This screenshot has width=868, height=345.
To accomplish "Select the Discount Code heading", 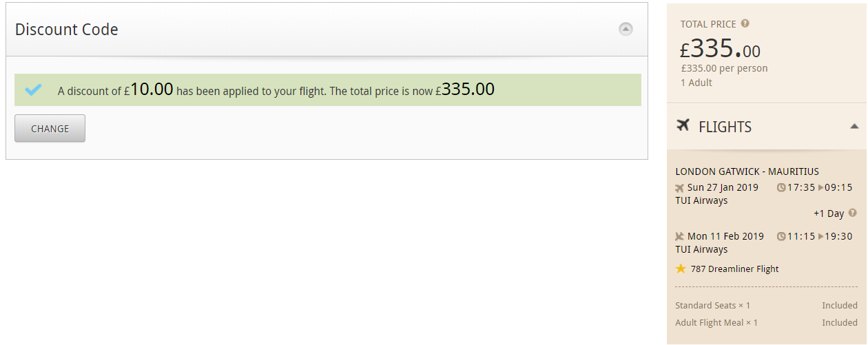I will pos(67,30).
